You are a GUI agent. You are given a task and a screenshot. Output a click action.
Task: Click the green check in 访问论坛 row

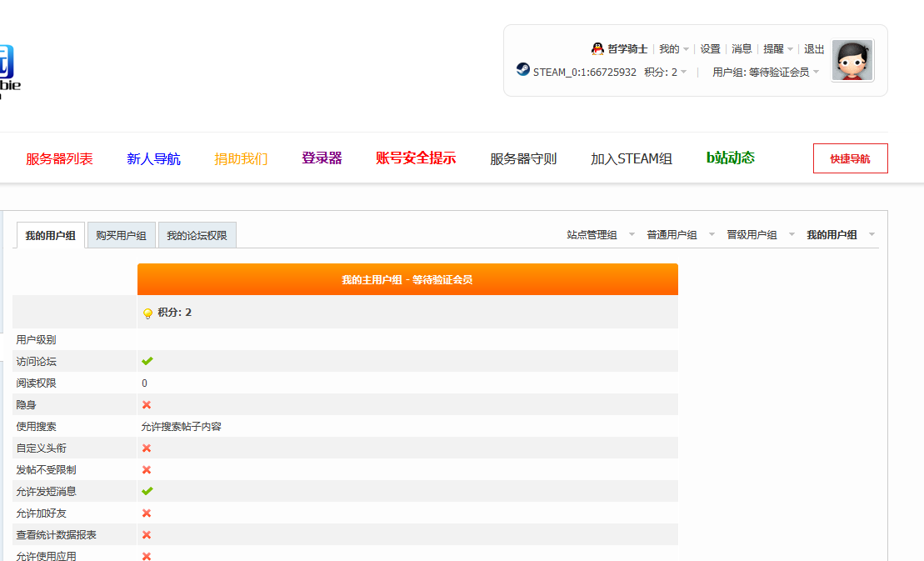click(147, 361)
